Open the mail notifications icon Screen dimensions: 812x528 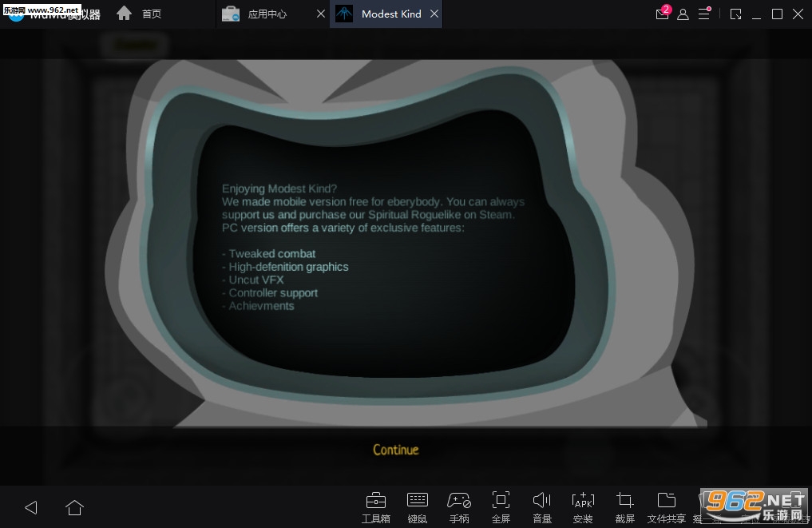coord(663,13)
